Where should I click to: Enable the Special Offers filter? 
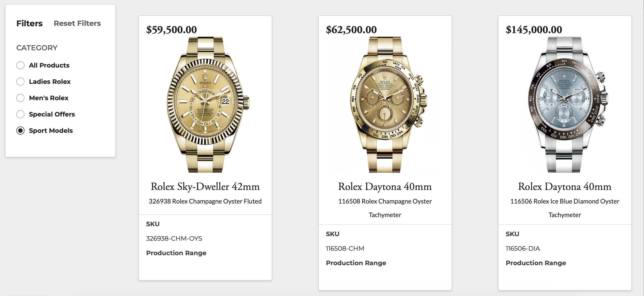pos(20,114)
